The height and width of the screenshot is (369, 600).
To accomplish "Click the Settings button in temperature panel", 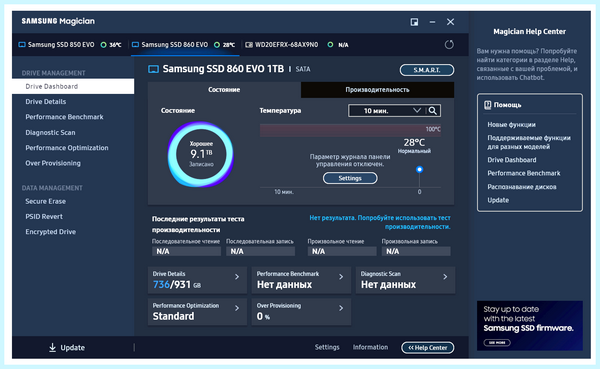I will pos(350,178).
